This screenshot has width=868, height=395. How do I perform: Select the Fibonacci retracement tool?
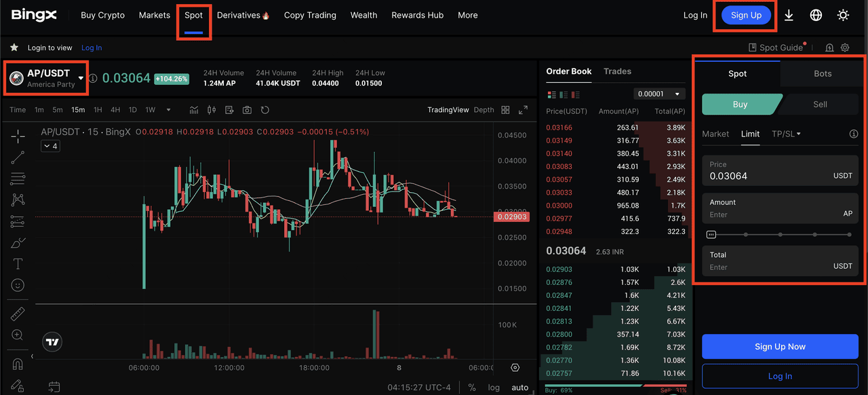point(18,179)
